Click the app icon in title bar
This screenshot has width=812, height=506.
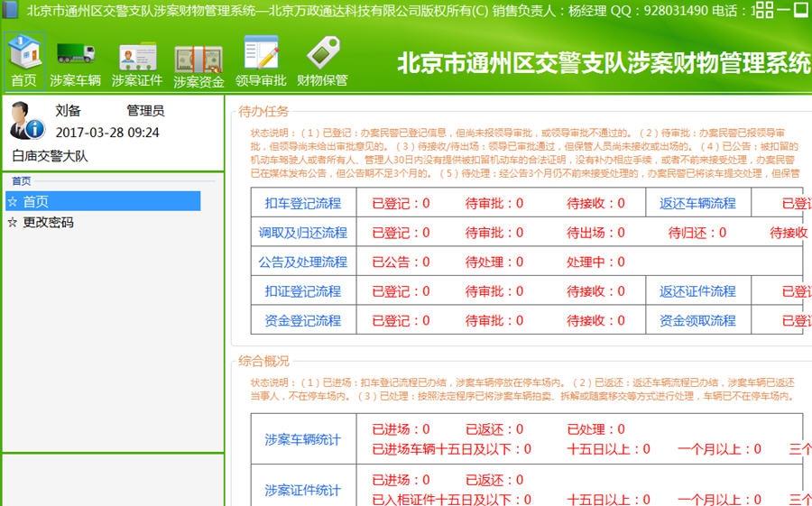[10, 10]
